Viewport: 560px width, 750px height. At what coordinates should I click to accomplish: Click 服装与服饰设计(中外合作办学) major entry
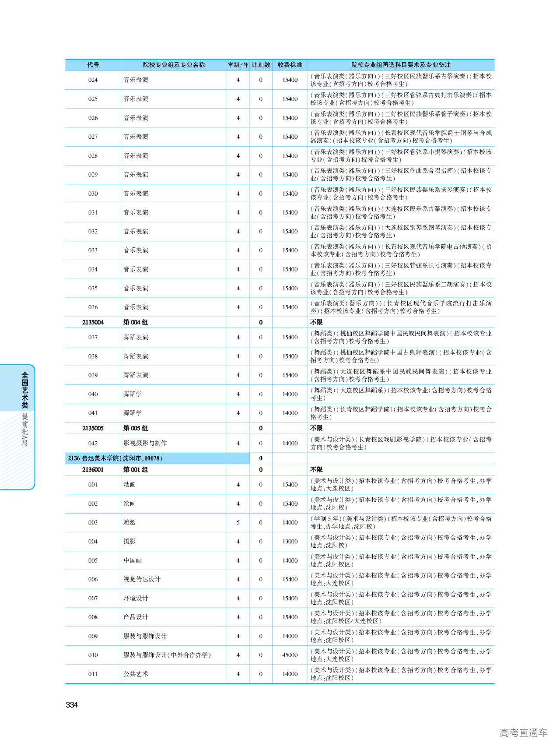(167, 655)
